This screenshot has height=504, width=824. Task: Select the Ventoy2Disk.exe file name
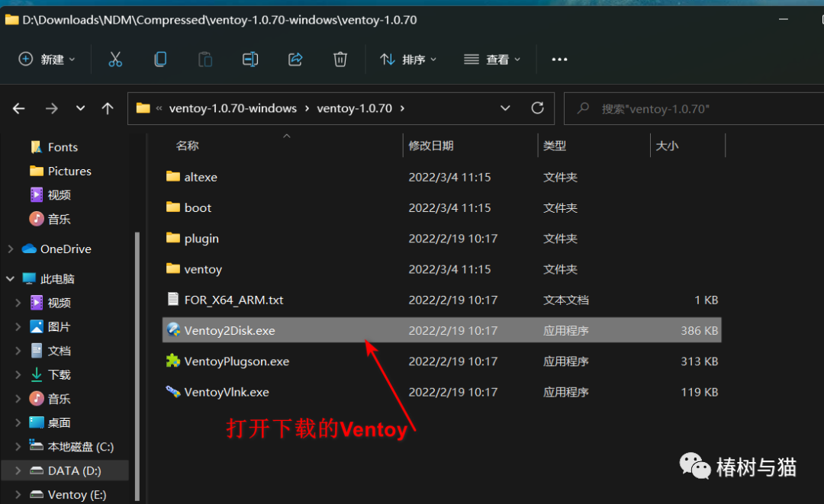(230, 330)
